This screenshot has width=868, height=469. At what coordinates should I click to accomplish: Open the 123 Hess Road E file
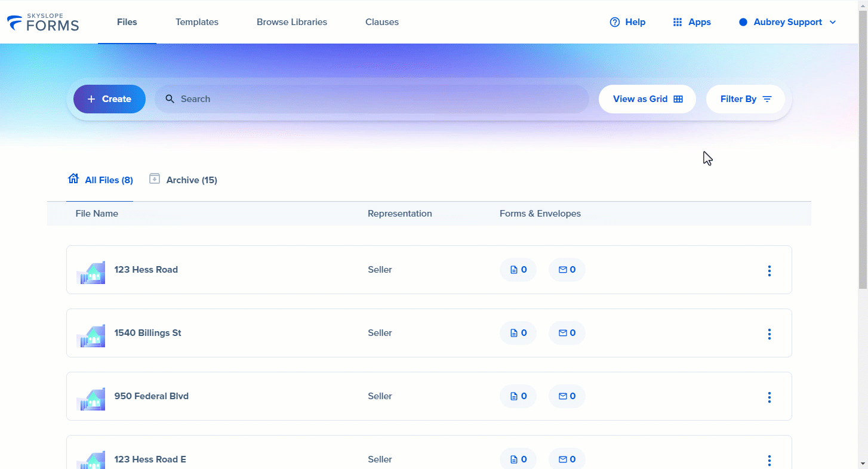pos(150,459)
